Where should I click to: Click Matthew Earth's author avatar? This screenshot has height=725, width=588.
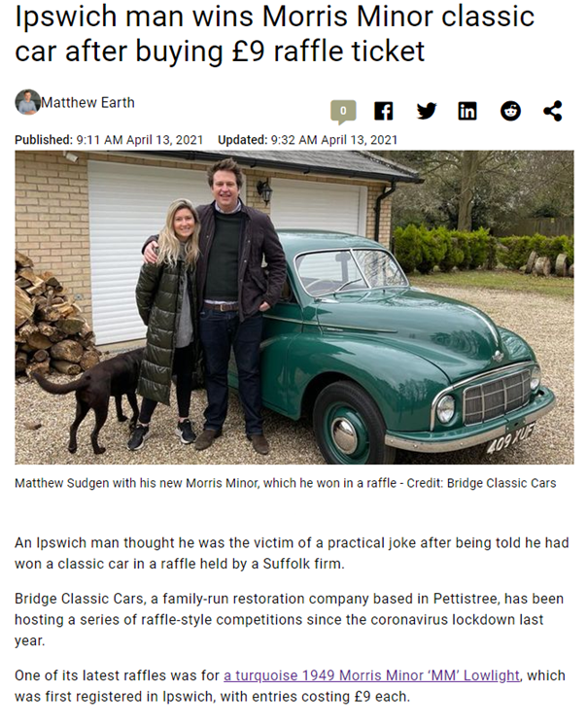pyautogui.click(x=27, y=102)
